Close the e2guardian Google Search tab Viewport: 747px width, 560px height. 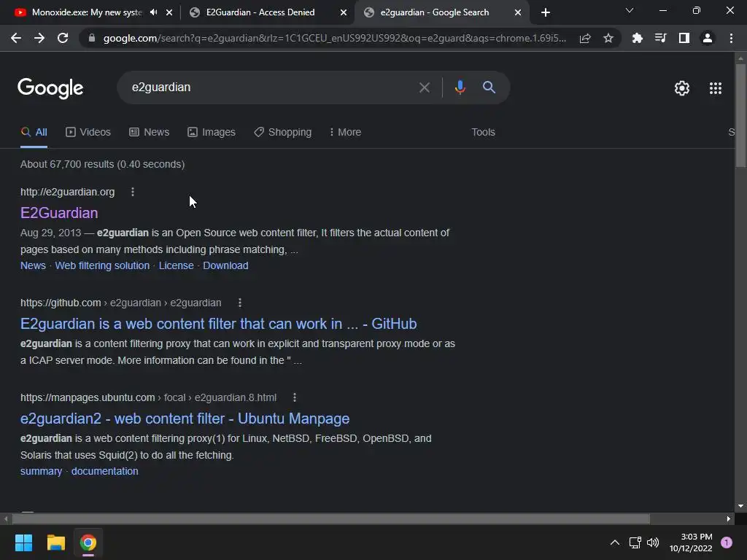point(518,12)
